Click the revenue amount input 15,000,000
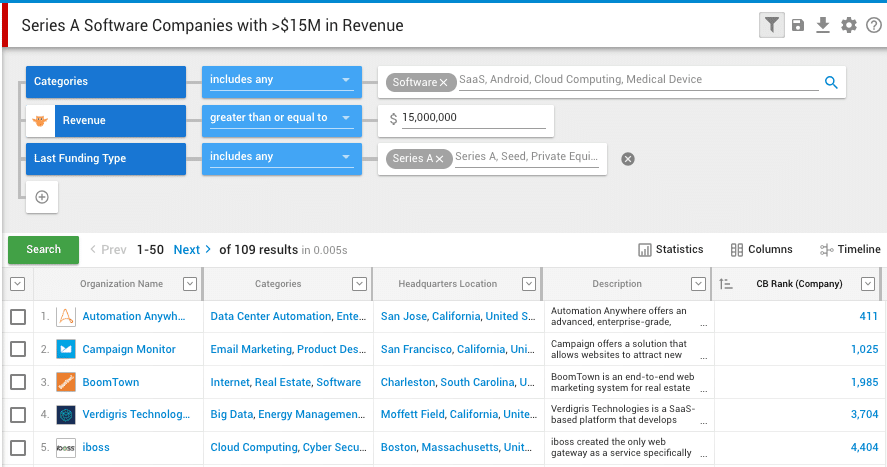 473,118
